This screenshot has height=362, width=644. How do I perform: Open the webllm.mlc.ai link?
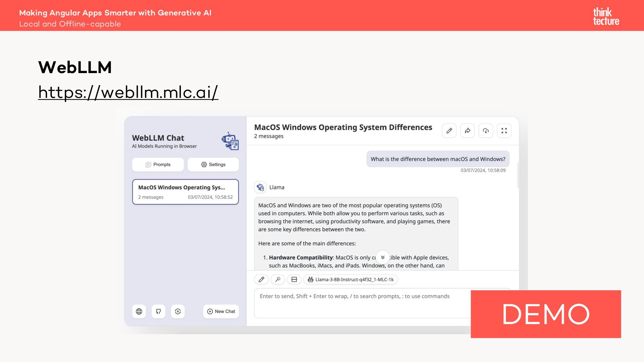pos(128,92)
